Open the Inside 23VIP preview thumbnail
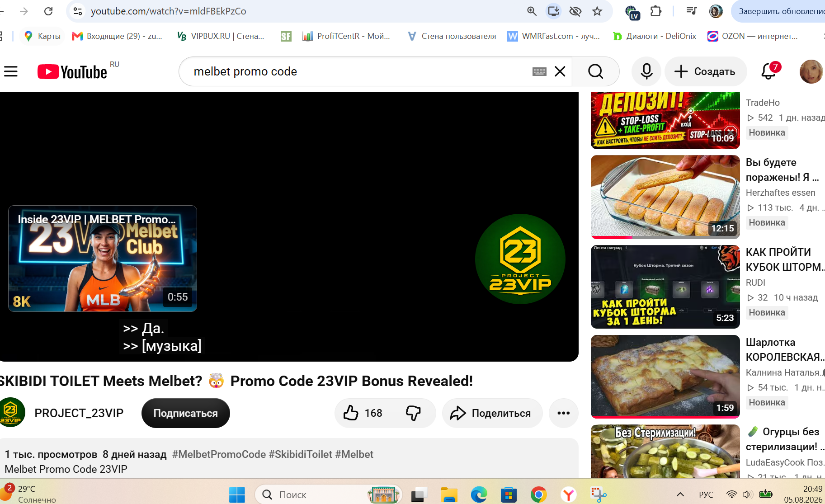Image resolution: width=825 pixels, height=504 pixels. (x=103, y=259)
